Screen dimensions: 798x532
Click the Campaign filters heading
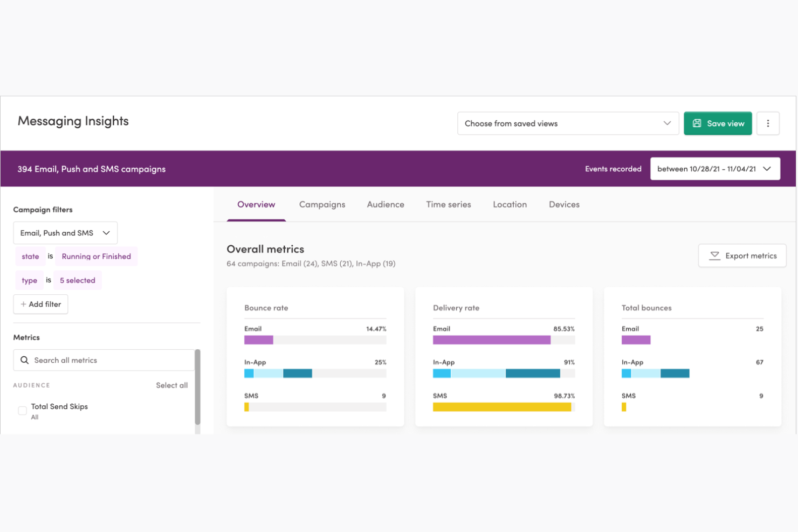(43, 210)
